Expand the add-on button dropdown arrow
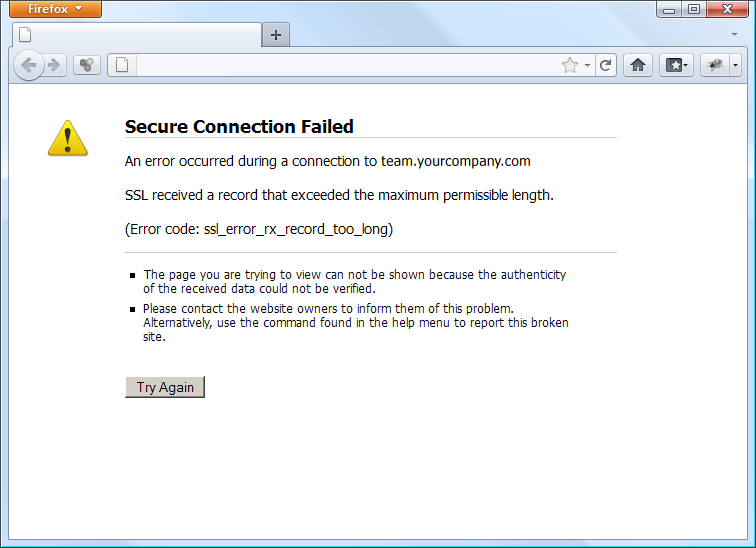Screen dimensions: 756x548 click(735, 65)
